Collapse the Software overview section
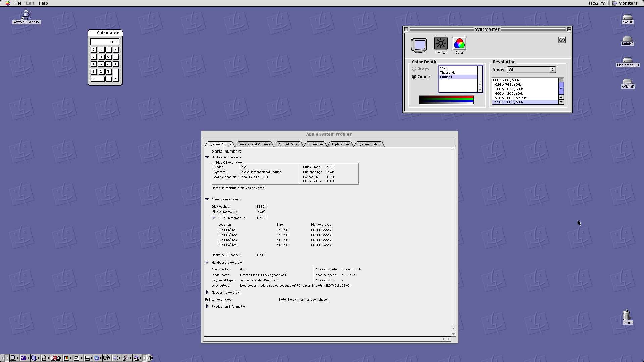Screen dimensions: 644x362 tap(207, 157)
